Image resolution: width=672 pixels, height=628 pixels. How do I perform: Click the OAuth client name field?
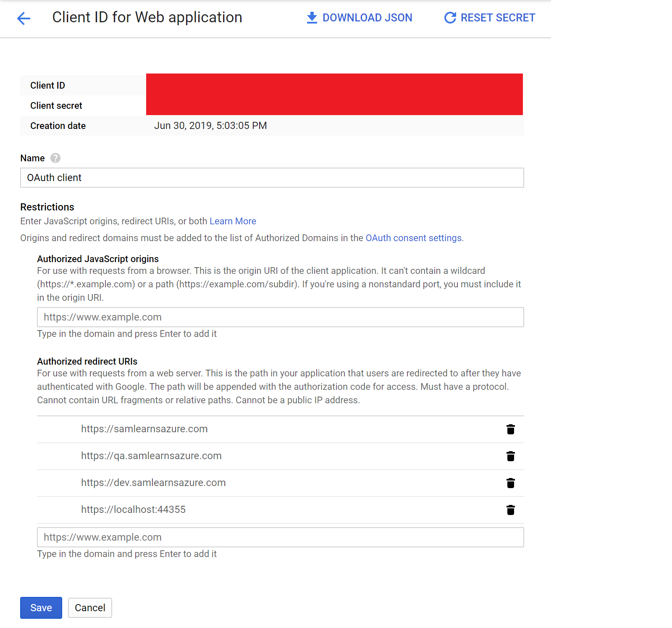[272, 178]
